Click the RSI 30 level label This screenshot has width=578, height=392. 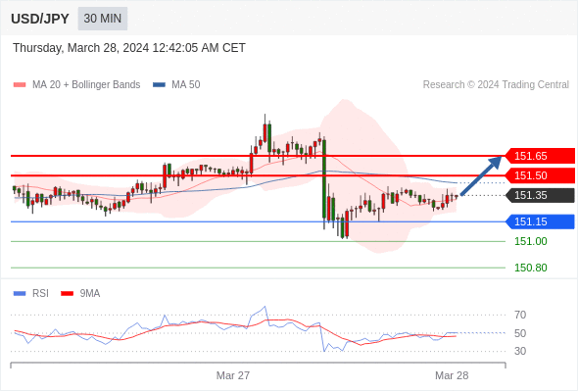coord(520,351)
